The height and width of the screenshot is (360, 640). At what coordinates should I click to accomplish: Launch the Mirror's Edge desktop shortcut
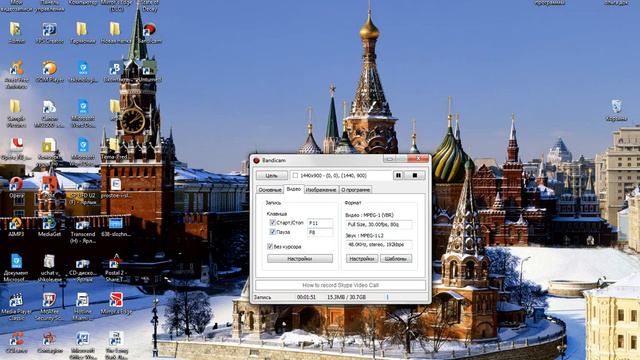pos(116,304)
